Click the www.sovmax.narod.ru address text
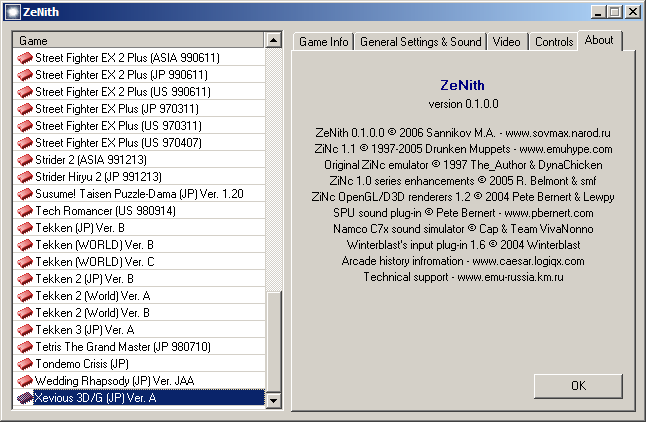646x422 pixels. click(558, 133)
